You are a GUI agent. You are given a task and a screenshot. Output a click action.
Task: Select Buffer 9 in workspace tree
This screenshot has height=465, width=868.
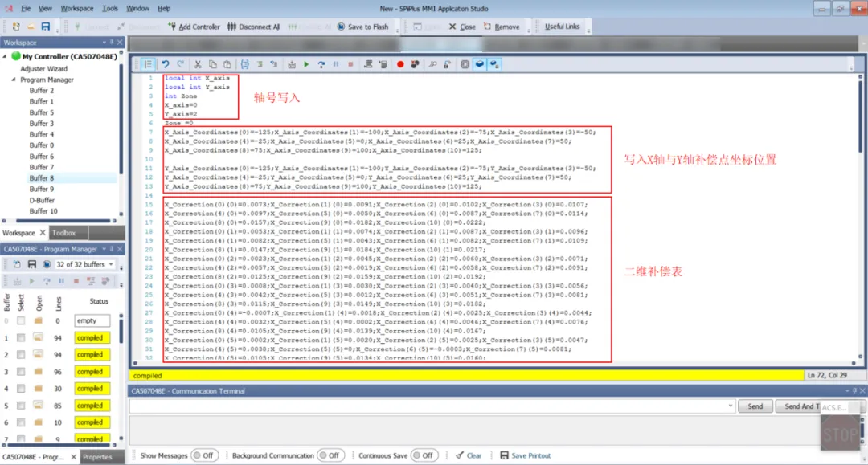(42, 189)
